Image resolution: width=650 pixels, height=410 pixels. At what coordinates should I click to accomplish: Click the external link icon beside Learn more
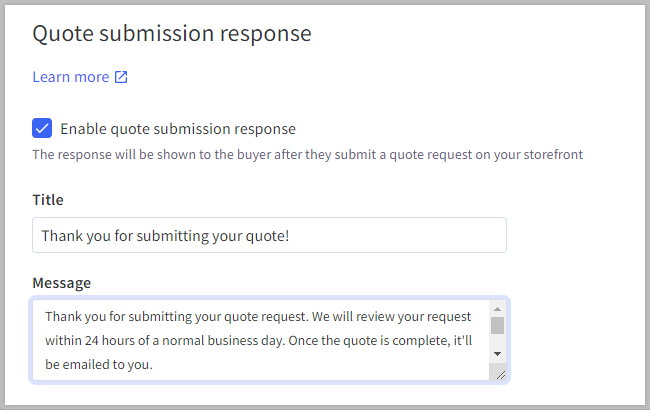(121, 77)
